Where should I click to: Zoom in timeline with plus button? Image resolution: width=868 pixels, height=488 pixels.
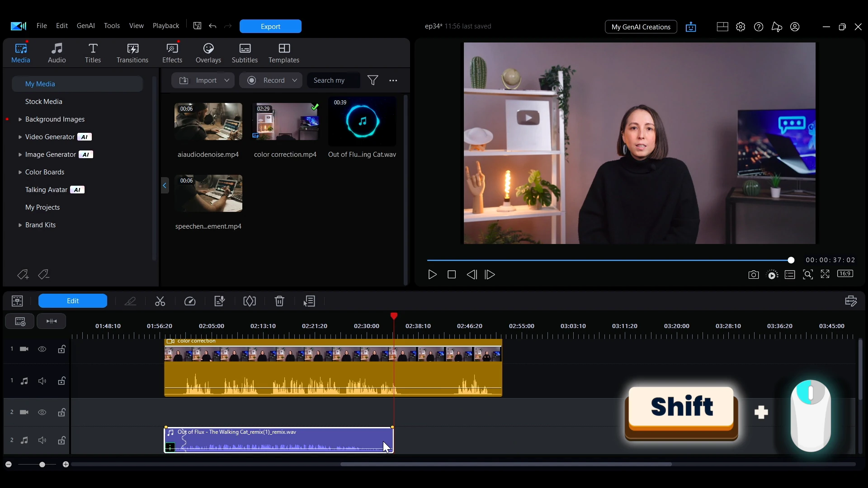click(x=66, y=465)
